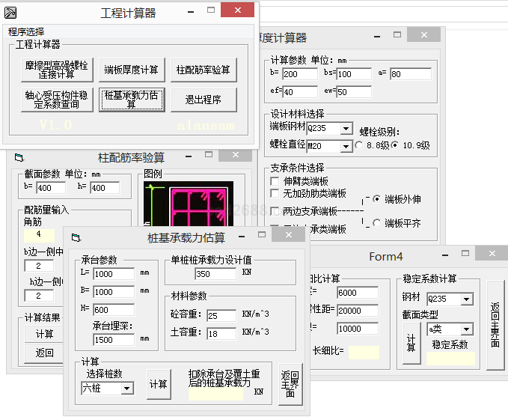Expand the 端板钢材 Q235 dropdown
This screenshot has width=508, height=420.
click(345, 129)
